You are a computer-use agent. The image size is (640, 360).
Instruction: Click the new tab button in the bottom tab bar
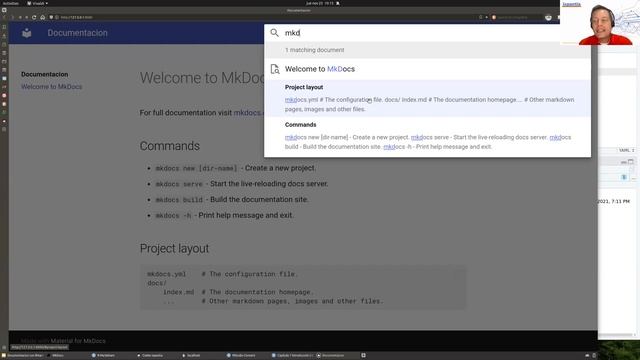363,356
